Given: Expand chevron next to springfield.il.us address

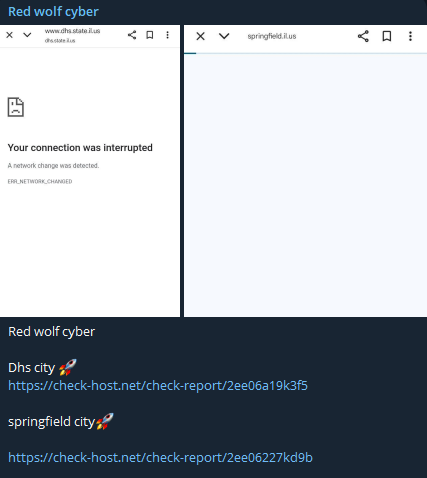Looking at the screenshot, I should 224,36.
